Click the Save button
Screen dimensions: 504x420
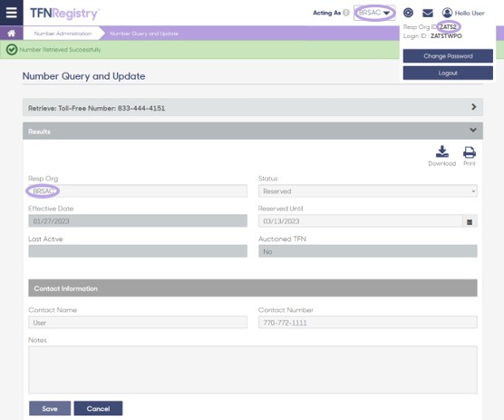[x=50, y=408]
